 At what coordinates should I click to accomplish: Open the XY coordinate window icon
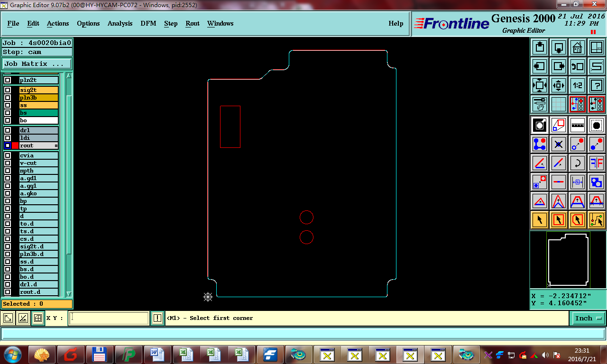tap(597, 47)
